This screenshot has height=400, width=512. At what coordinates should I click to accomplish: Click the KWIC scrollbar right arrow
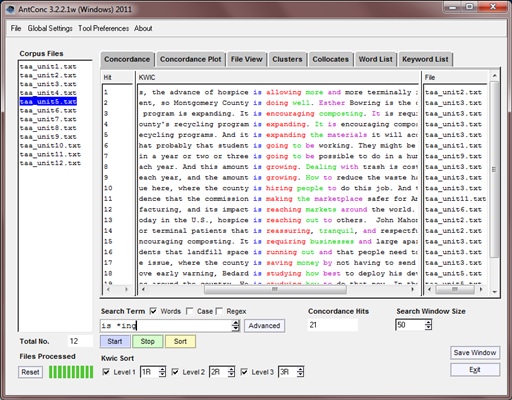(x=413, y=289)
